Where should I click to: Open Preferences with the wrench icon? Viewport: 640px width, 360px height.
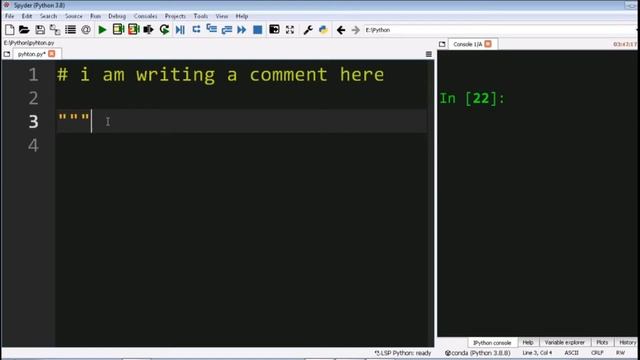coord(308,30)
